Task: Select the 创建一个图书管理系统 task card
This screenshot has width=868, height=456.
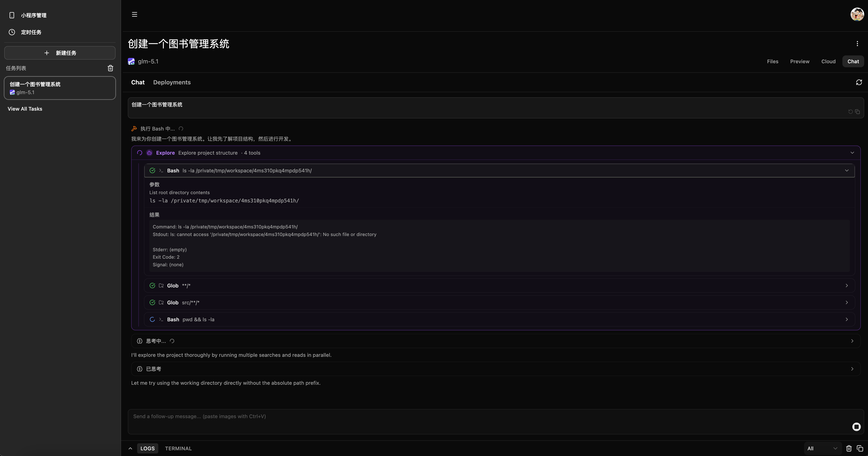Action: pyautogui.click(x=60, y=88)
